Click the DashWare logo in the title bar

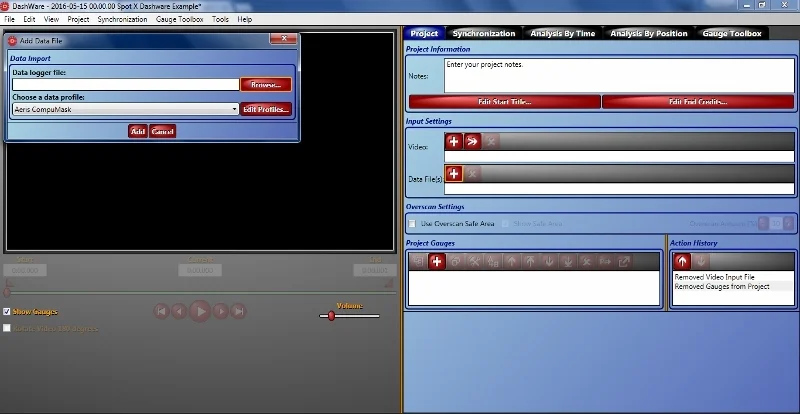pyautogui.click(x=5, y=6)
